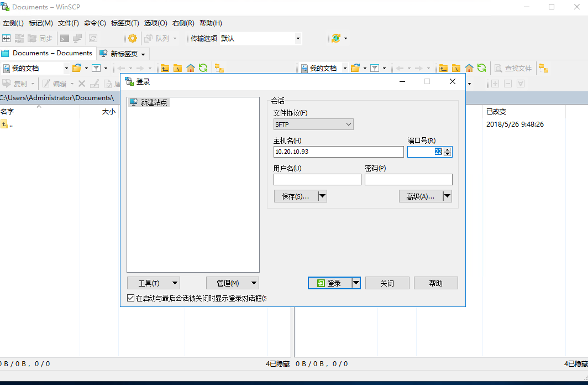The height and width of the screenshot is (385, 588).
Task: Go to home directory in left panel
Action: pos(191,68)
